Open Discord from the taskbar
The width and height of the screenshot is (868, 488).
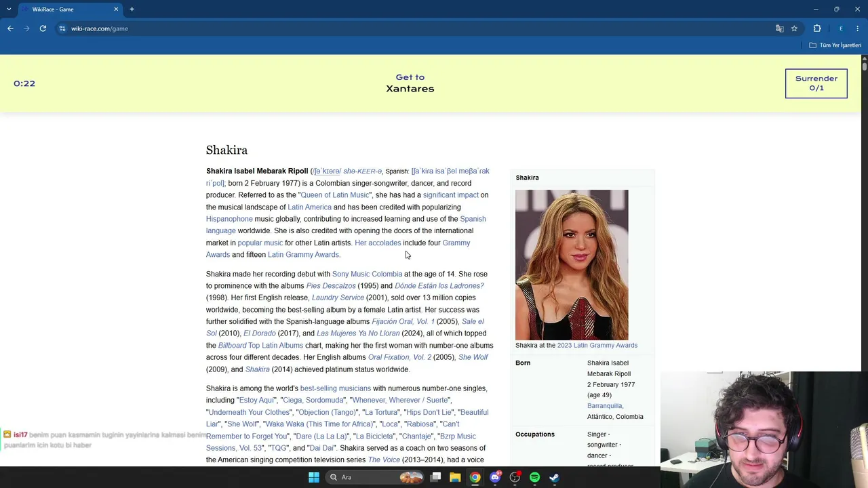[495, 477]
